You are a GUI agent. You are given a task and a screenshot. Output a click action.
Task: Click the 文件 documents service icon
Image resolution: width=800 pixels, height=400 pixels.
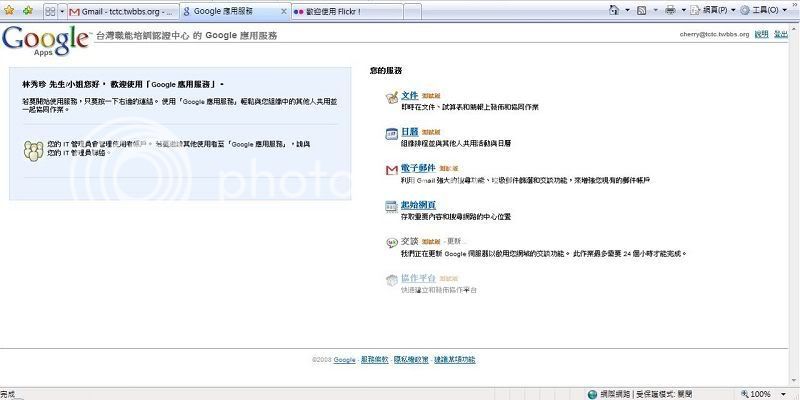392,96
